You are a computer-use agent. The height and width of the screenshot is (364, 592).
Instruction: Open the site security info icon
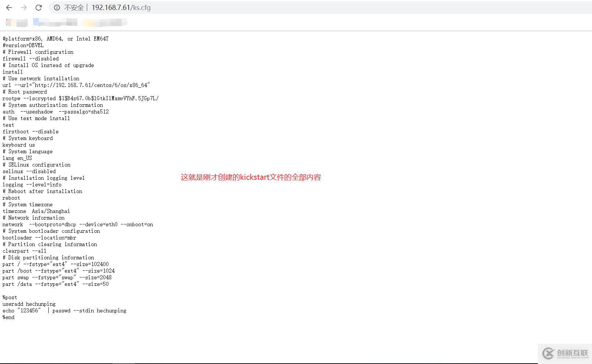pos(57,7)
